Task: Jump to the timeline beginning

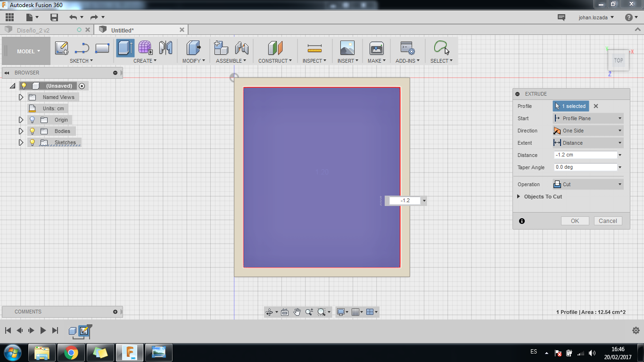Action: click(8, 330)
